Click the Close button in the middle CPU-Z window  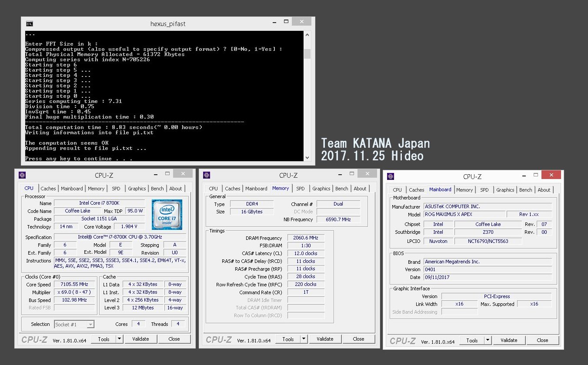point(359,339)
